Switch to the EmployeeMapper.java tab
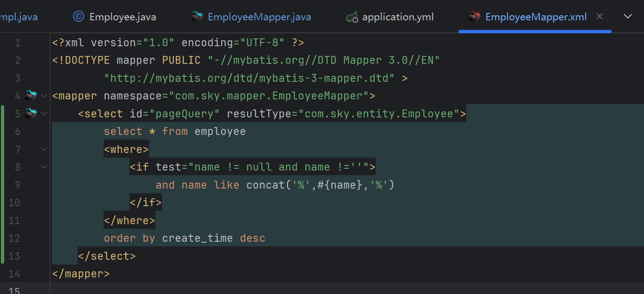This screenshot has height=294, width=644. tap(259, 17)
